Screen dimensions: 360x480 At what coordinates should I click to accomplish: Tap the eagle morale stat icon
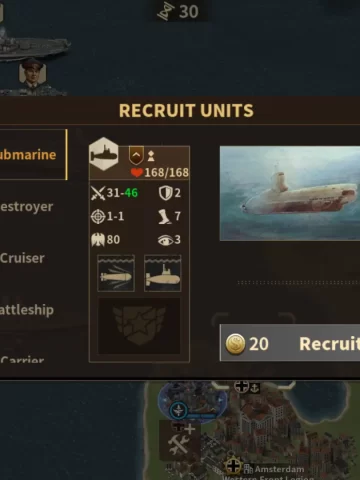point(98,240)
